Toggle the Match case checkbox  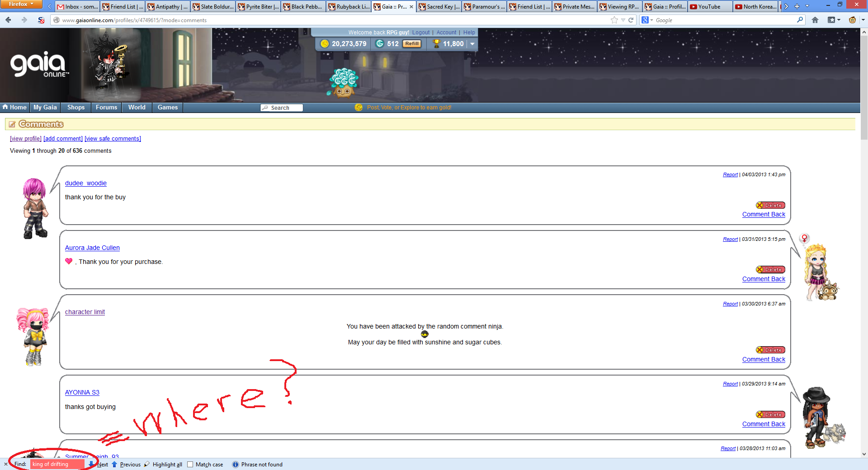coord(190,464)
